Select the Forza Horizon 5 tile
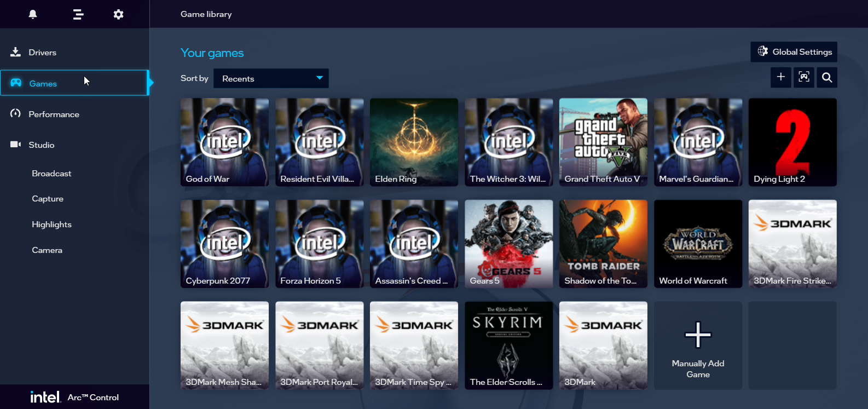This screenshot has height=409, width=868. pyautogui.click(x=319, y=244)
